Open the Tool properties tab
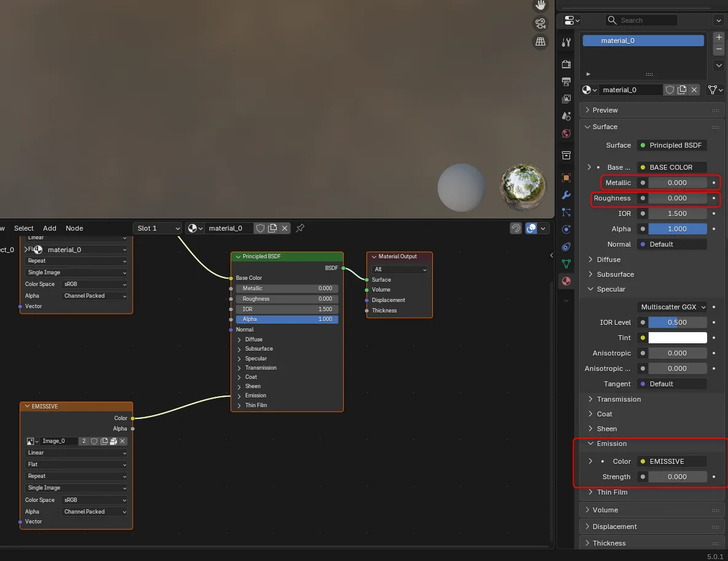The image size is (728, 561). [566, 42]
